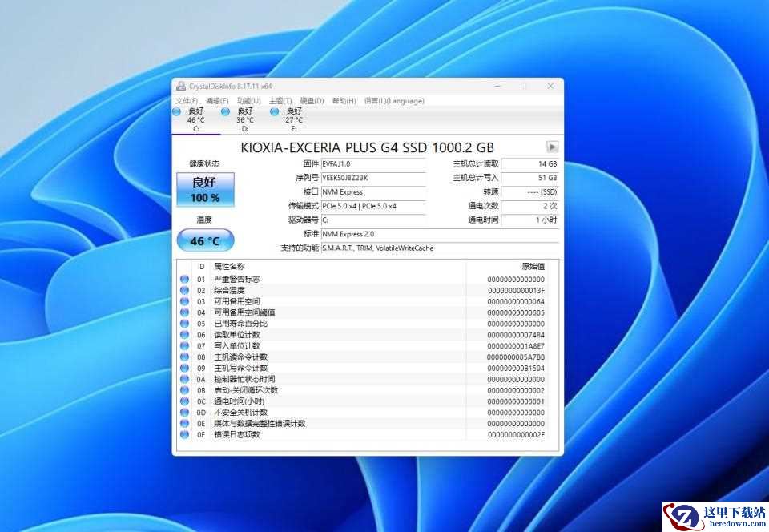The width and height of the screenshot is (769, 532).
Task: Click raw value 0000000000013F
Action: pos(516,290)
